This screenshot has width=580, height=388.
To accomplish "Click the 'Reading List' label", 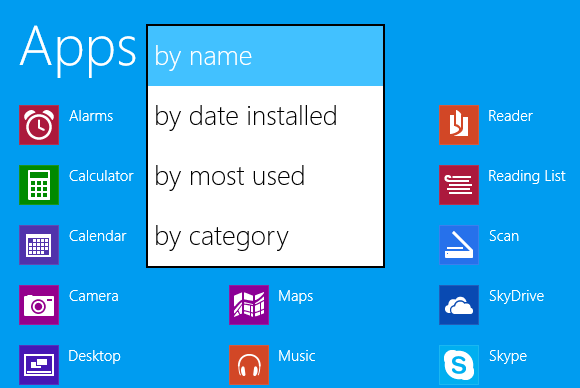I will coord(527,176).
